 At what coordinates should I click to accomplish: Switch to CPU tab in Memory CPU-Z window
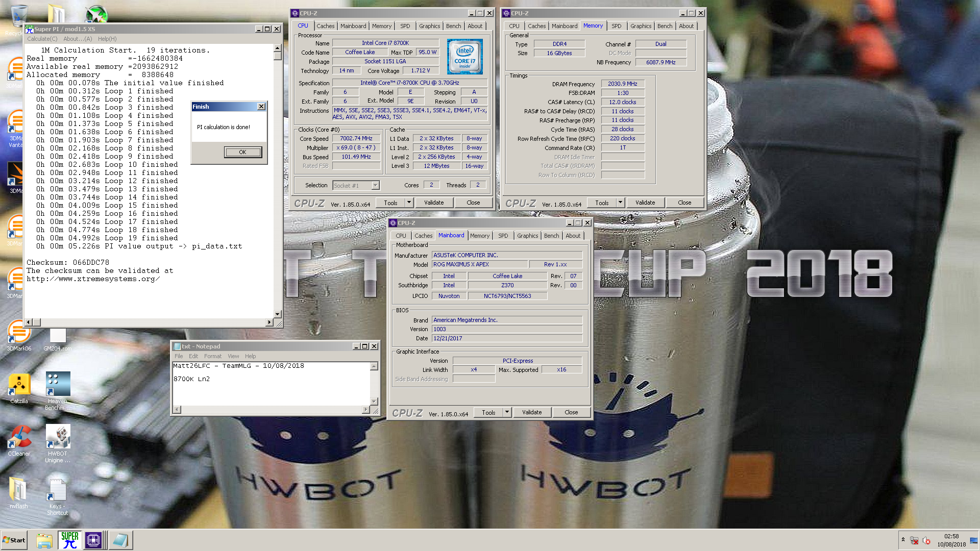(x=514, y=26)
